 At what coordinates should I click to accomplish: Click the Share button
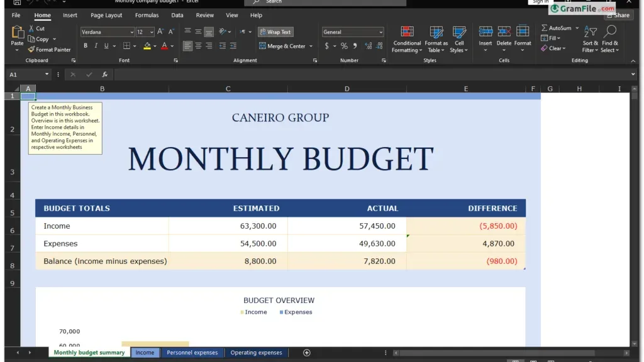(x=618, y=15)
